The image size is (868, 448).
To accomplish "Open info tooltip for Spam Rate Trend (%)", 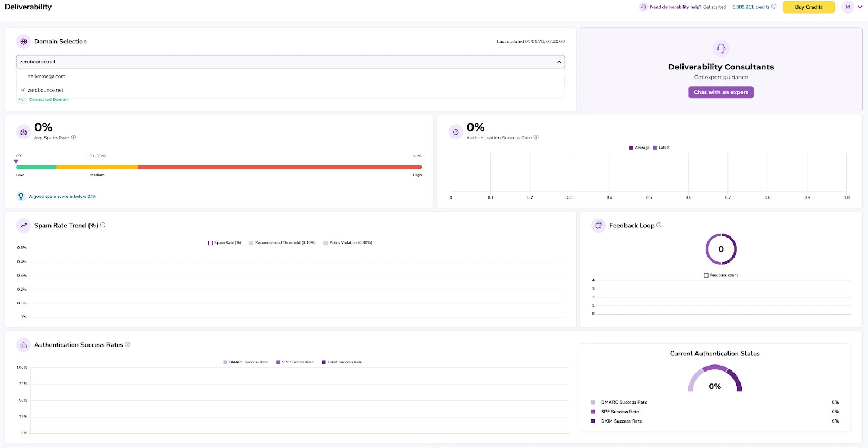I will 103,225.
